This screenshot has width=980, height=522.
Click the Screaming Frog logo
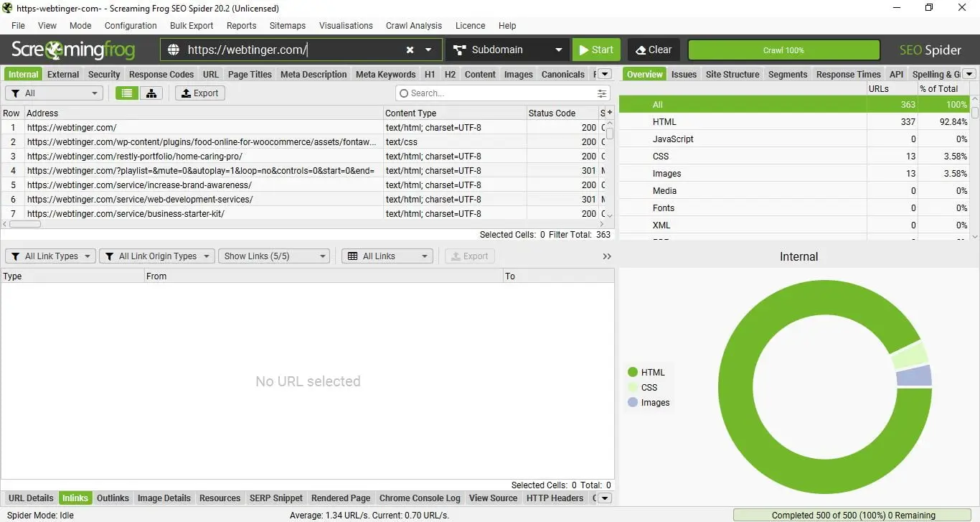coord(72,50)
